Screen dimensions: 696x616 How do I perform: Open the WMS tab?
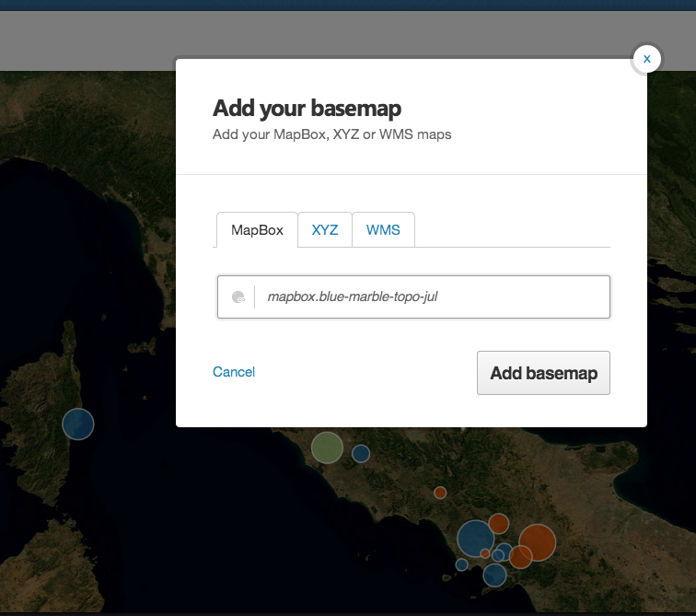tap(383, 230)
